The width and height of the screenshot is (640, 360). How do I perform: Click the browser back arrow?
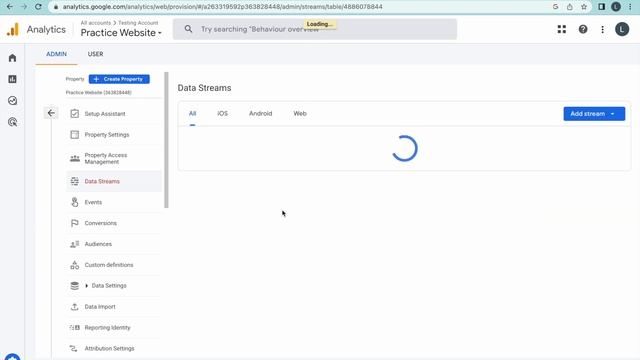[x=10, y=7]
